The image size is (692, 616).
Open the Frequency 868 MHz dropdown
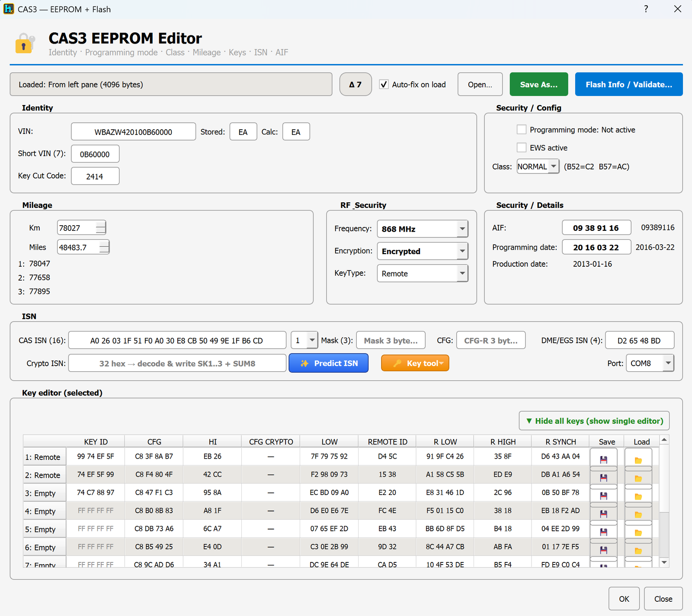point(423,229)
